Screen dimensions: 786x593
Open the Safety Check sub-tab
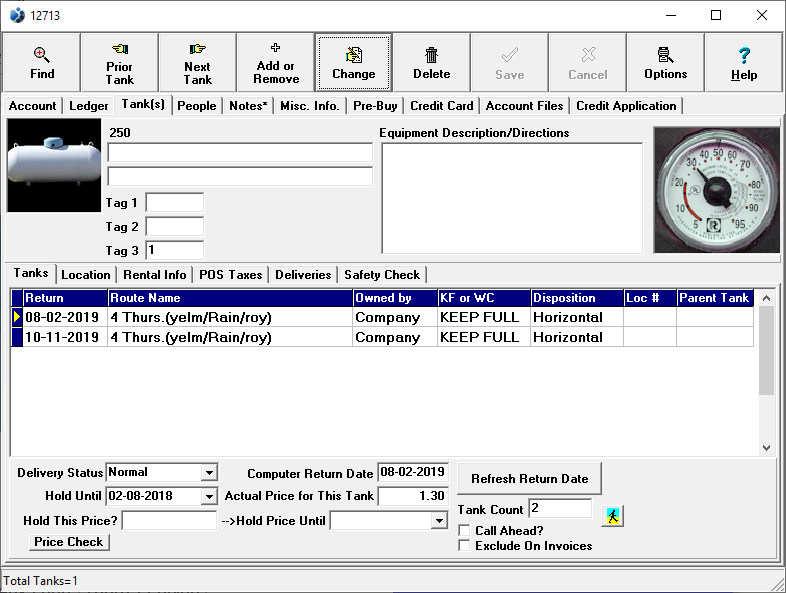382,275
